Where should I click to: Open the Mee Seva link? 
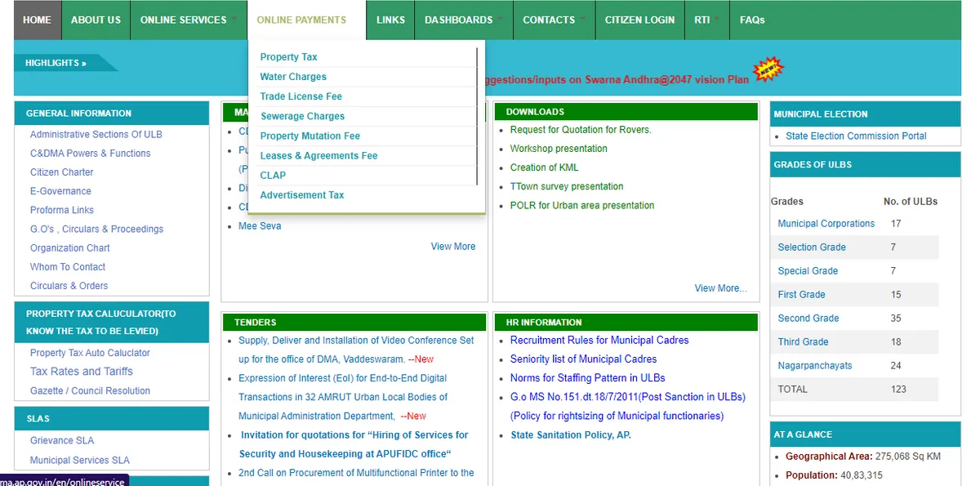click(260, 225)
